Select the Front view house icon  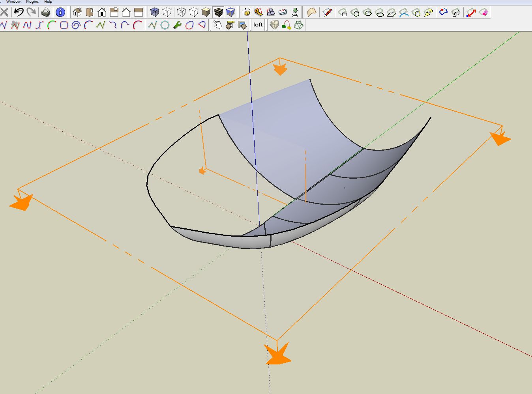pyautogui.click(x=102, y=12)
